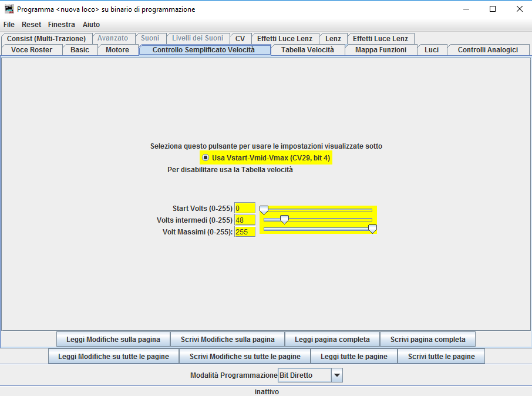The height and width of the screenshot is (396, 532).
Task: Open the File menu
Action: [9, 25]
